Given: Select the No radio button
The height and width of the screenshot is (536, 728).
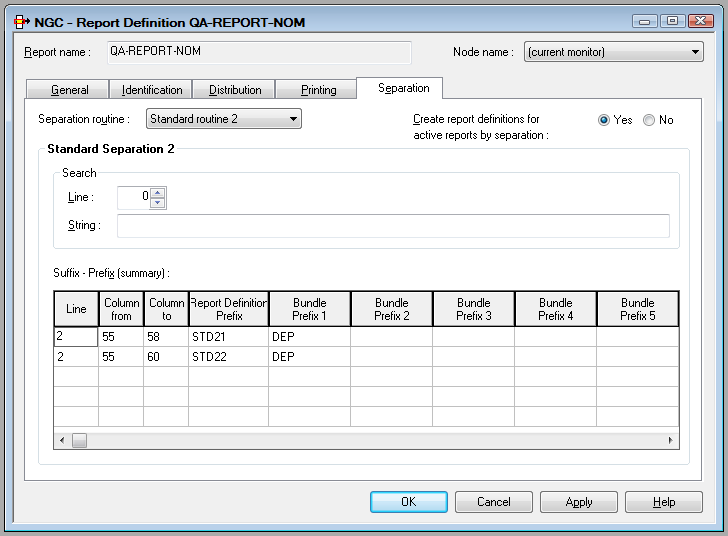Looking at the screenshot, I should (x=649, y=120).
